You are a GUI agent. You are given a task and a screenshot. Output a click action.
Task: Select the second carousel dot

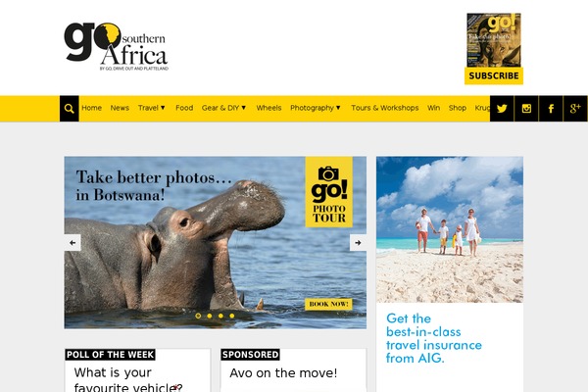(210, 316)
